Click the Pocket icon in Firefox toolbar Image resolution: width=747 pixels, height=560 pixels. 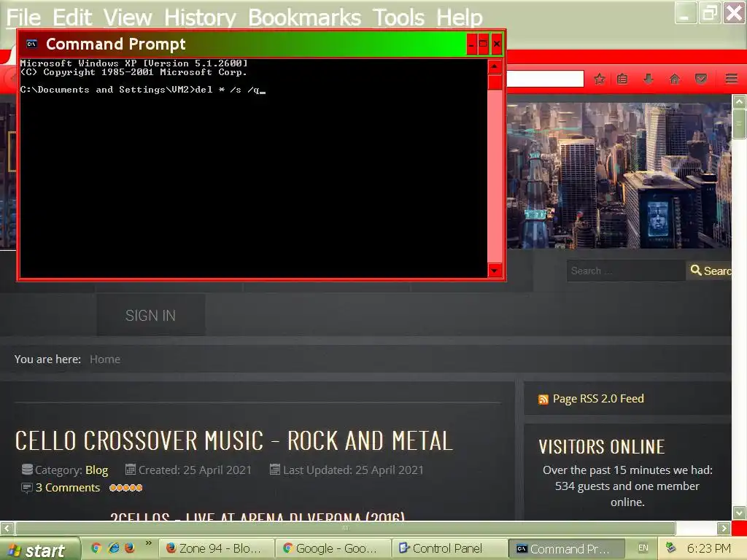[701, 79]
